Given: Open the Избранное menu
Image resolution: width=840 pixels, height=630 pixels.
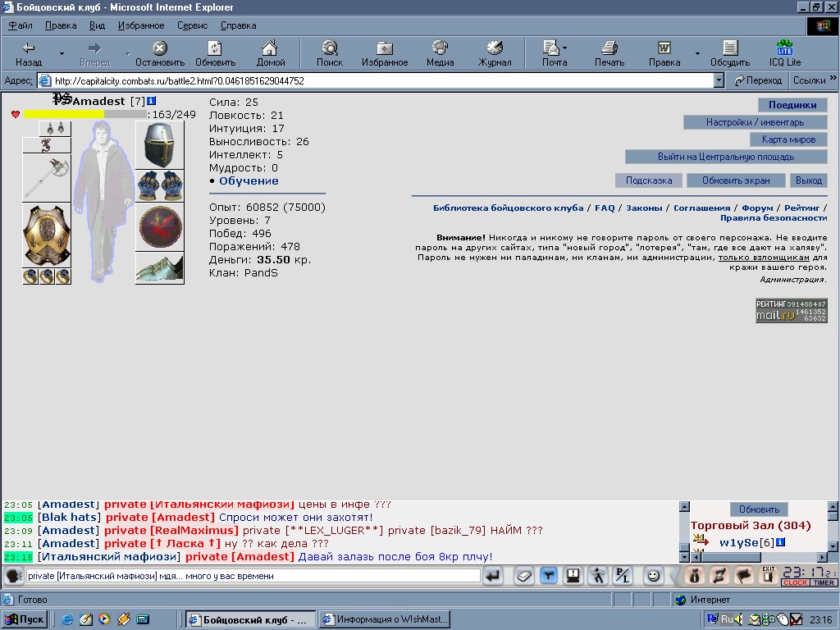Looking at the screenshot, I should [141, 25].
